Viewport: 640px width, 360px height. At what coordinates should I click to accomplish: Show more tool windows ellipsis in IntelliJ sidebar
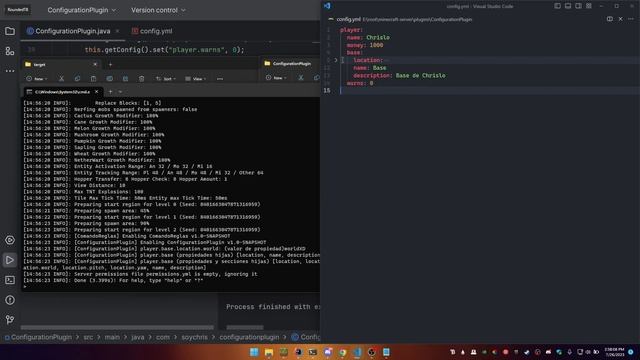click(x=10, y=71)
